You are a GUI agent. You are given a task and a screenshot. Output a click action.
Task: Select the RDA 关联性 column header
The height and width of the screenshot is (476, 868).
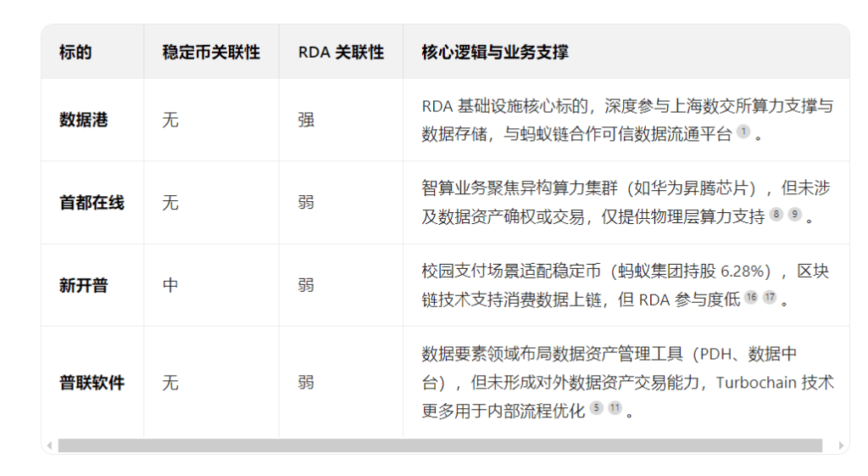(x=341, y=52)
